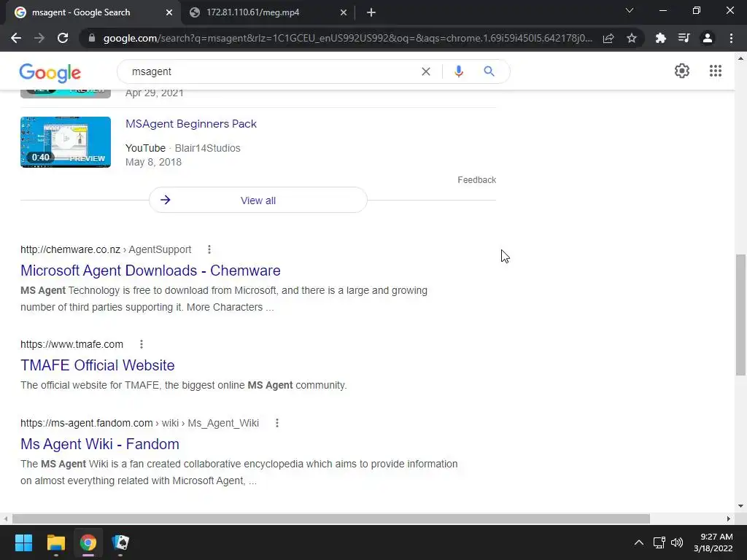This screenshot has height=560, width=747.
Task: Click the View all videos button
Action: click(258, 200)
